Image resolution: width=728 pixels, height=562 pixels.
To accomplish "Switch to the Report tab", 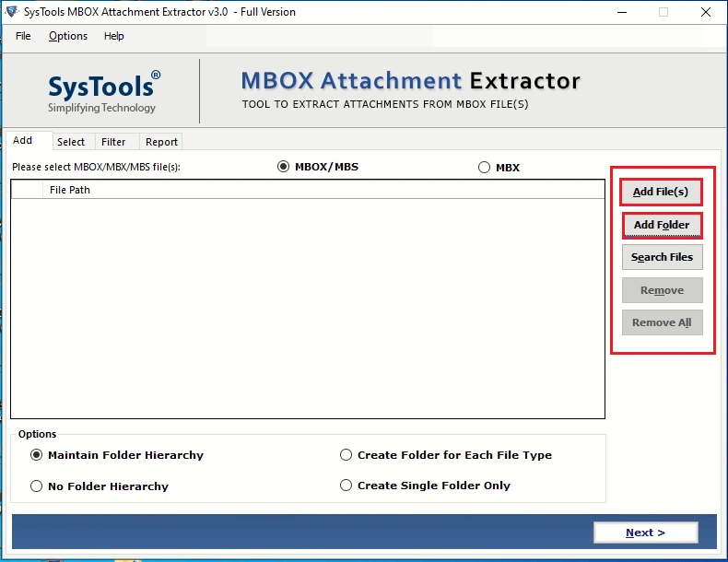I will 161,142.
